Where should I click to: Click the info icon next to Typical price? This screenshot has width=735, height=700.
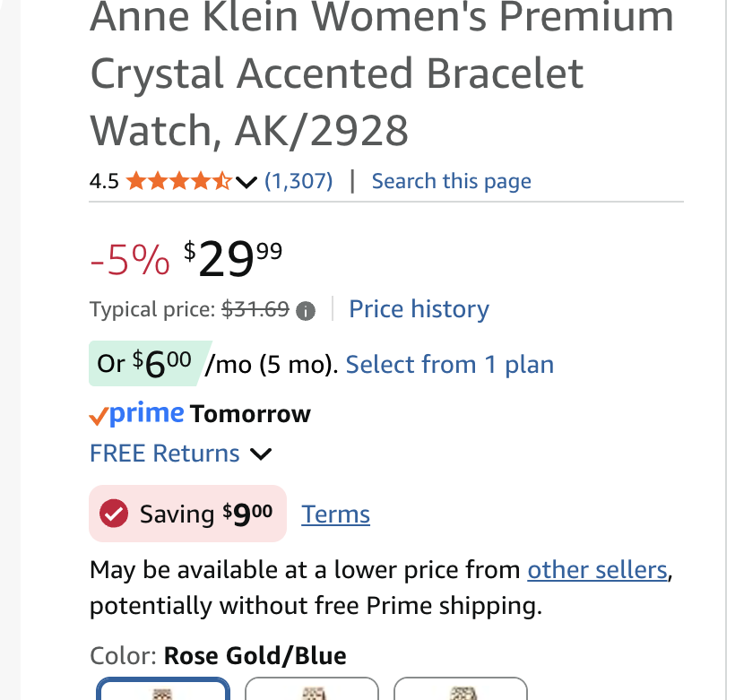306,311
